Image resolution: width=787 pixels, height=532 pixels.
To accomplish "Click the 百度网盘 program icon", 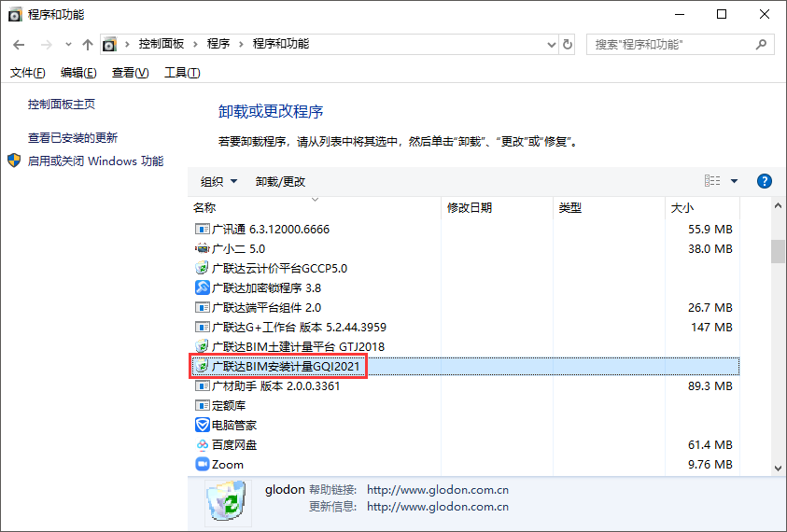I will pos(202,444).
